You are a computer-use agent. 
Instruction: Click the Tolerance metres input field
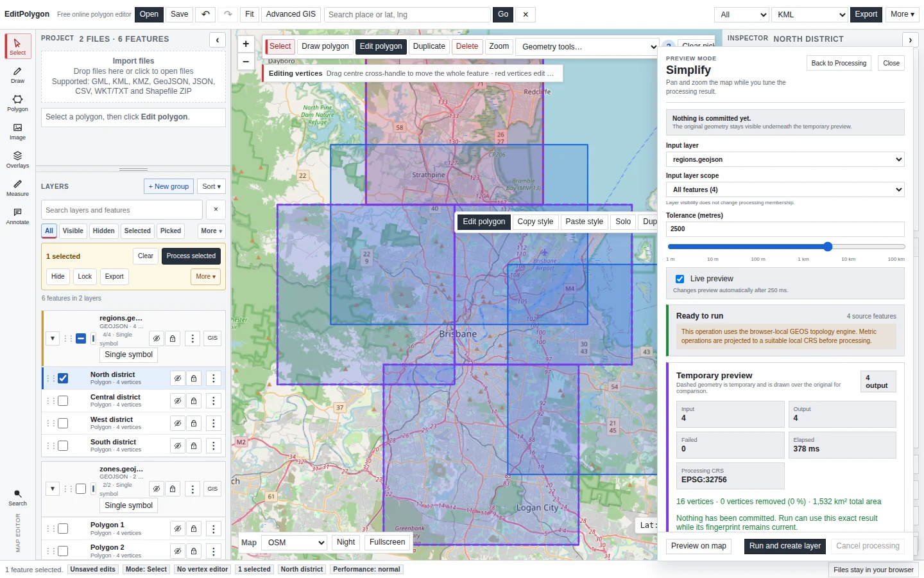coord(785,229)
